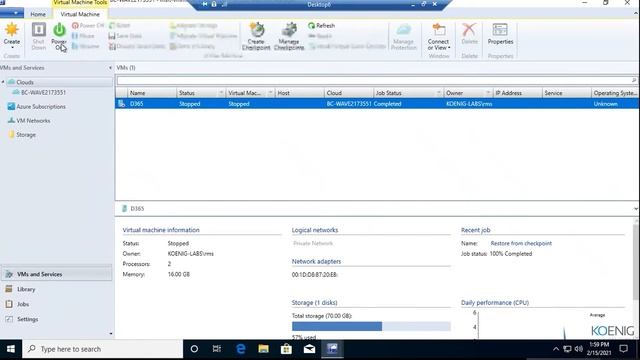Switch to the Home ribbon tab

coord(38,14)
